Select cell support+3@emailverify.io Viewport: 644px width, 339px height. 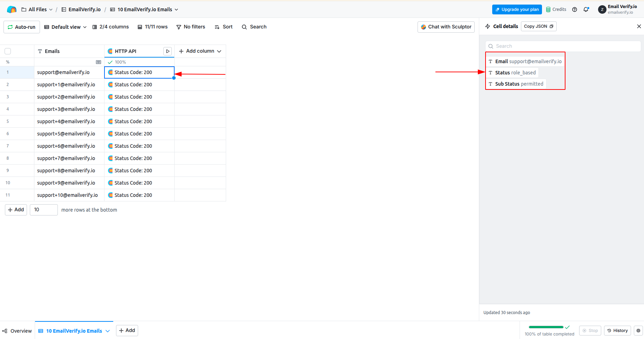click(x=69, y=109)
